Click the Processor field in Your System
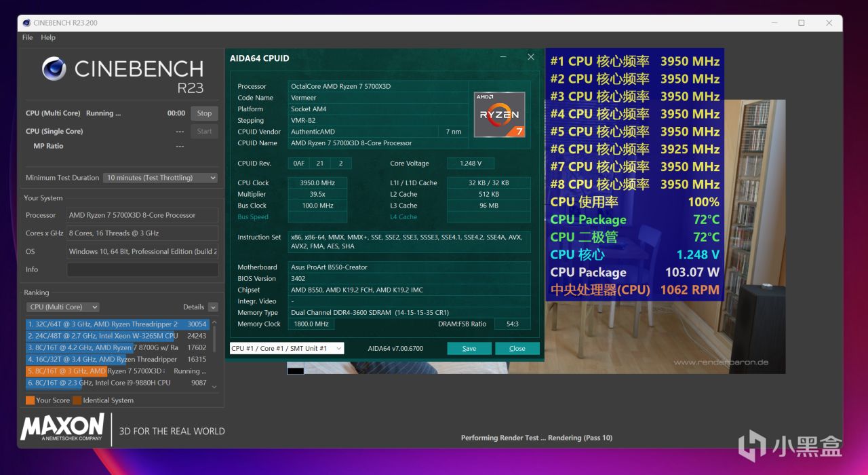The image size is (868, 475). 142,215
